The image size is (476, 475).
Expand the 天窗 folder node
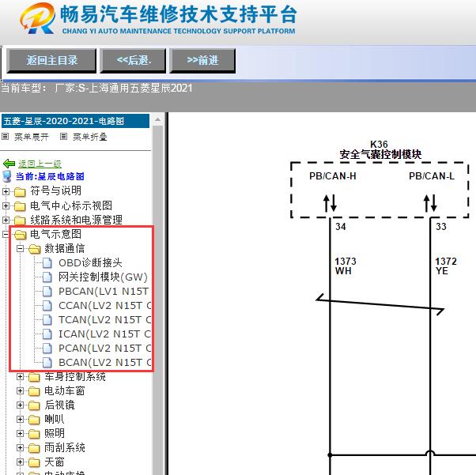[20, 462]
